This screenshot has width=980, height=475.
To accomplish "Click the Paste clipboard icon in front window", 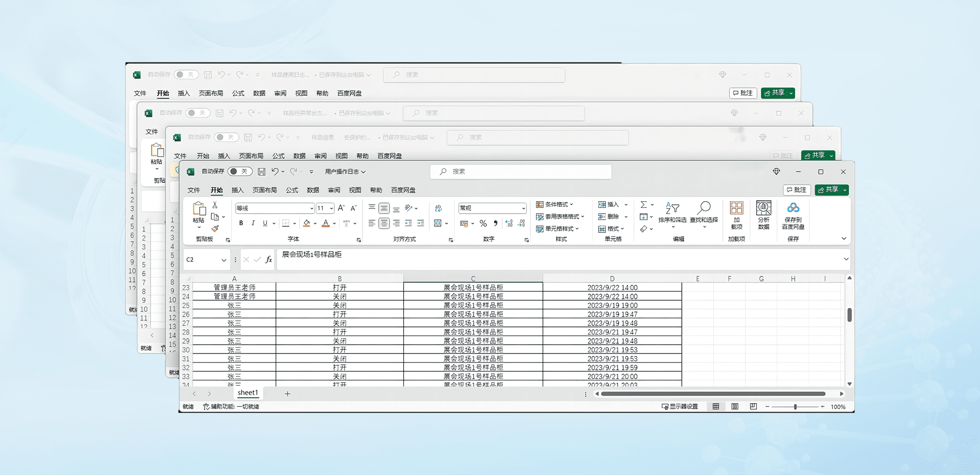I will click(199, 208).
